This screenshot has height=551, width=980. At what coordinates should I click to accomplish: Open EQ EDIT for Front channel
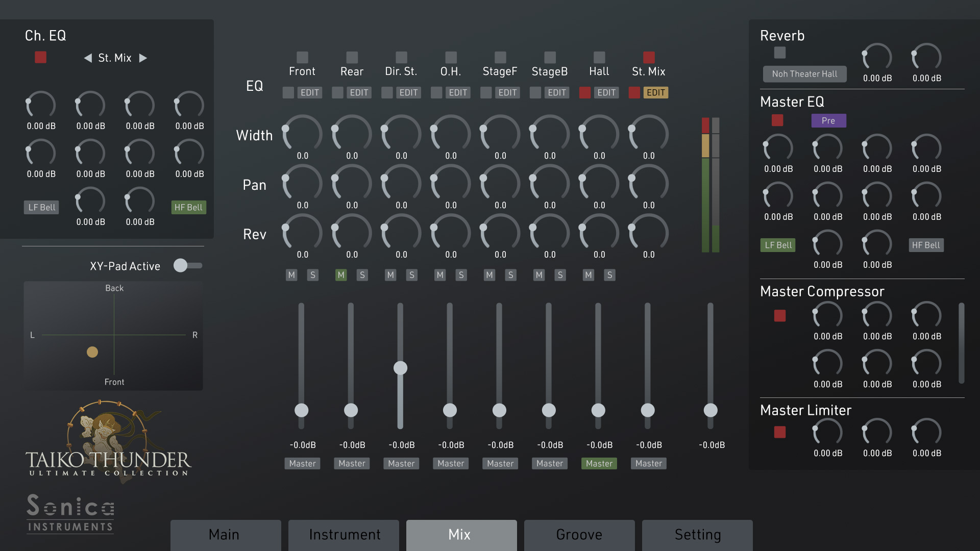coord(309,92)
